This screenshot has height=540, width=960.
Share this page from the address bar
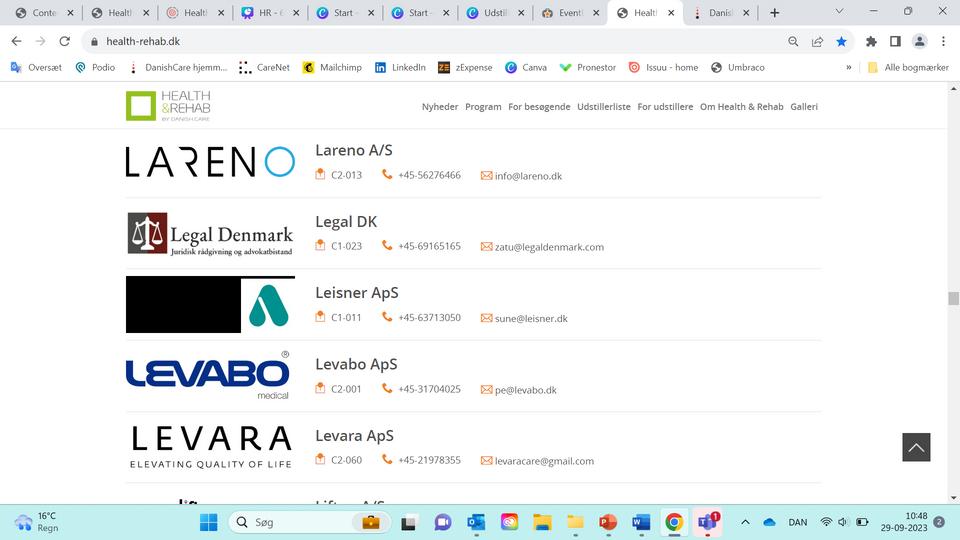point(817,41)
